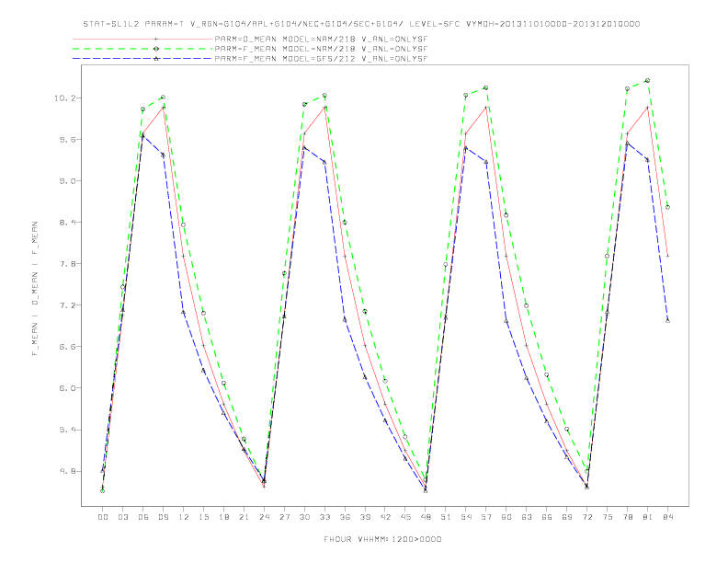Viewport: 728px width, 563px height.
Task: Click the x-axis hour label 45
Action: (x=405, y=517)
